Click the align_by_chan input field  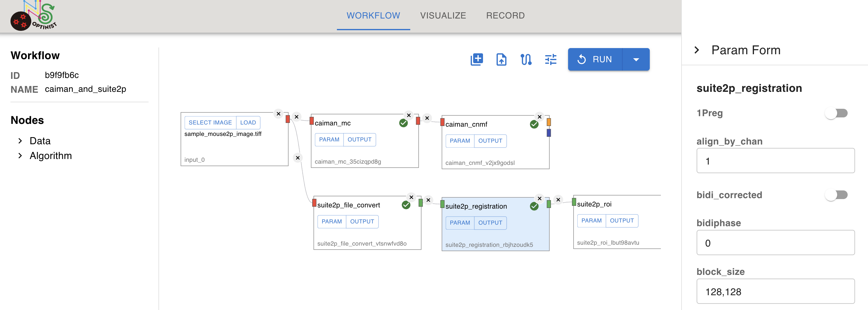pyautogui.click(x=775, y=161)
